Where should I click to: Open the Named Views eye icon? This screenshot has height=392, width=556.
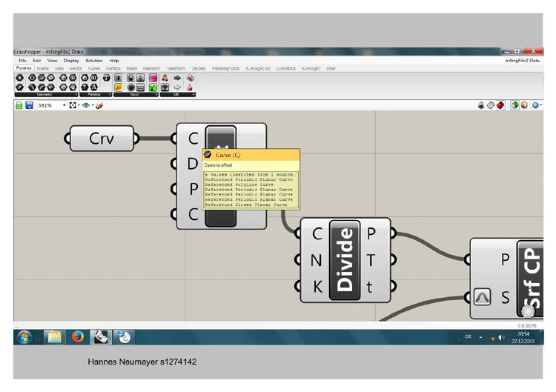(86, 105)
